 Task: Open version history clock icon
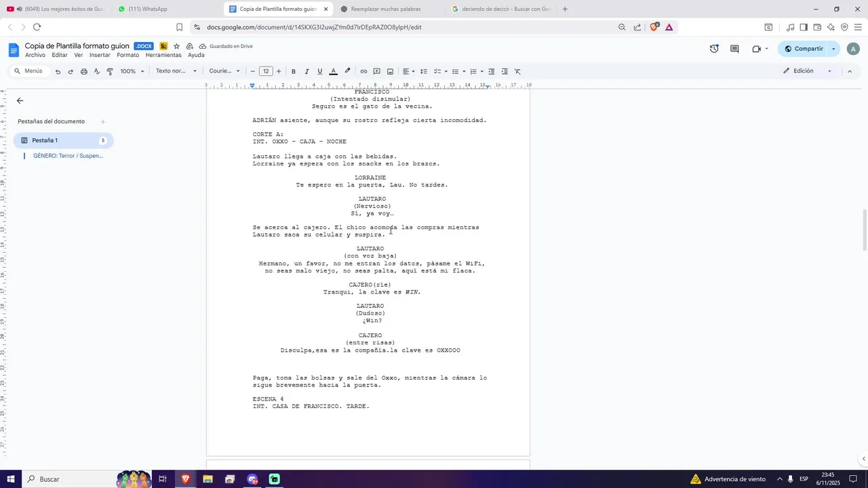click(x=714, y=49)
